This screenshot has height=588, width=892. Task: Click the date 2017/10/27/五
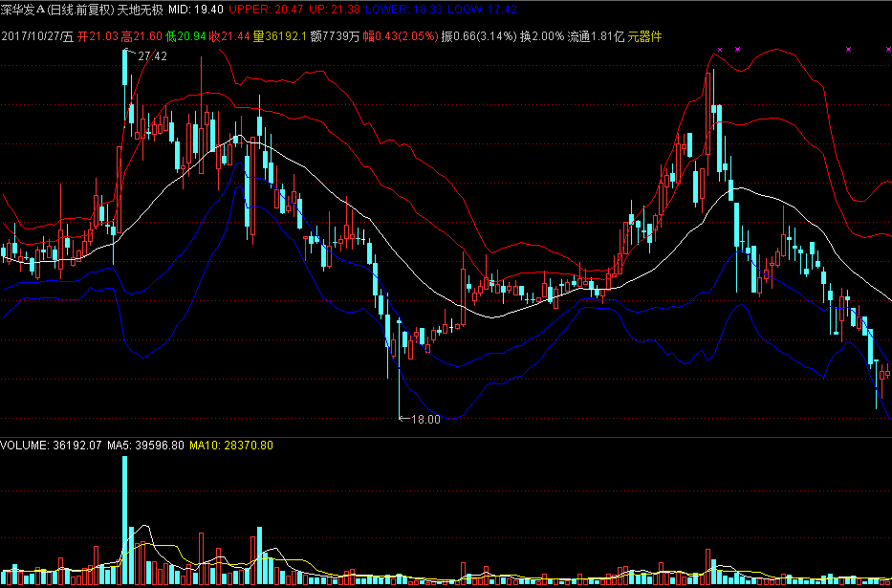point(37,37)
